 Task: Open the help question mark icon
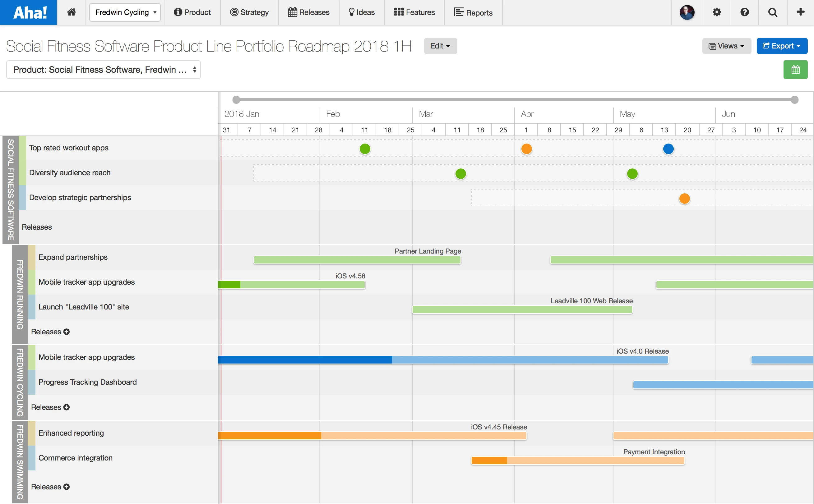pos(744,12)
